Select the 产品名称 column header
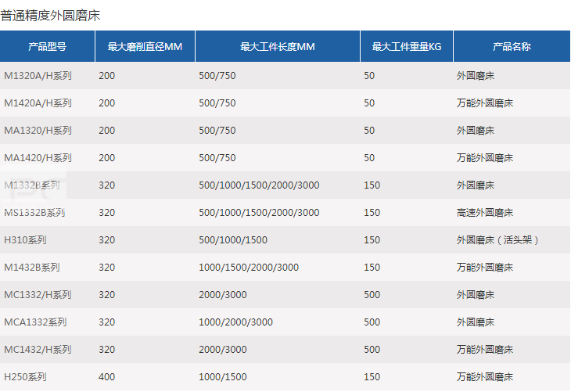 [512, 46]
